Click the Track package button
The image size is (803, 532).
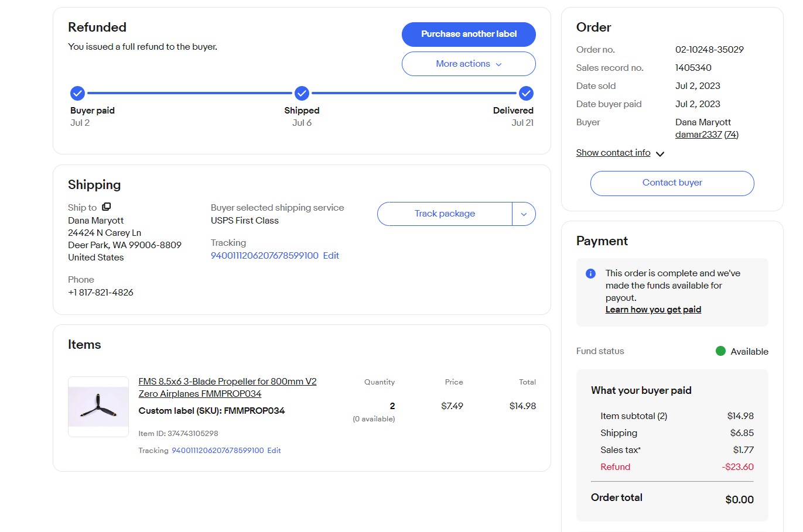coord(445,214)
